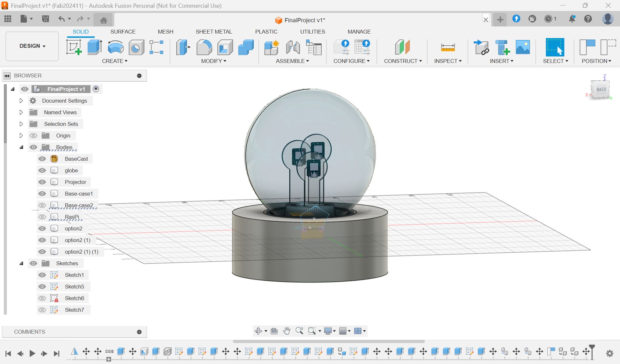Collapse the Browser panel arrows
The image size is (620, 364).
[7, 76]
